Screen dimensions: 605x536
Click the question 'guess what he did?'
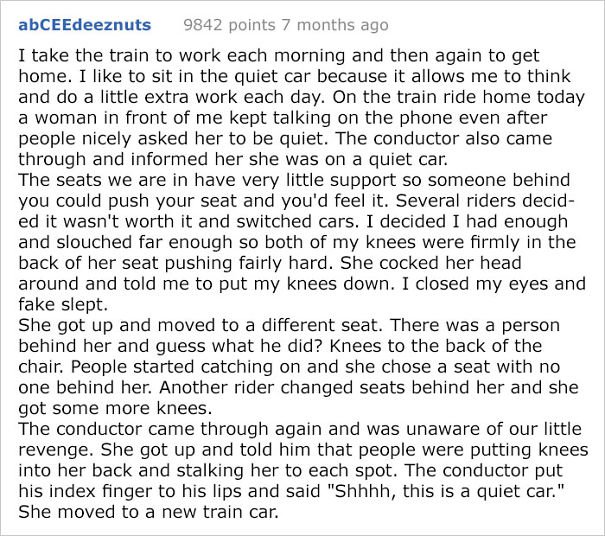click(x=239, y=346)
